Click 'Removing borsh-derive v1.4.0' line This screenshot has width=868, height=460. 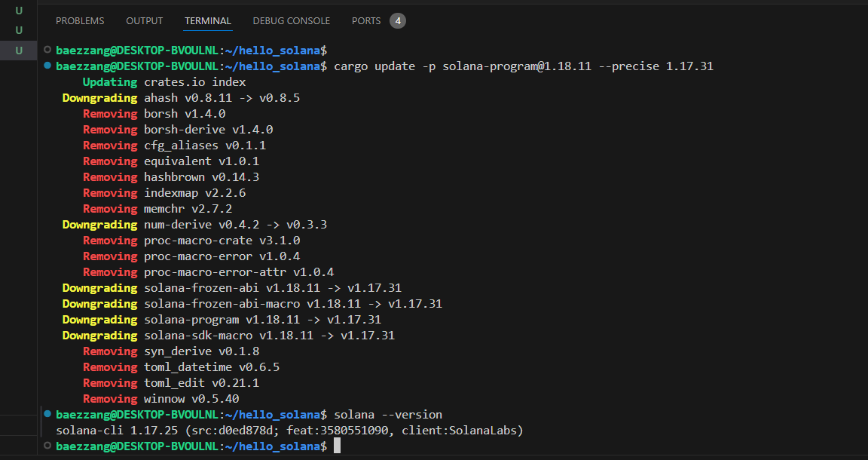coord(178,130)
